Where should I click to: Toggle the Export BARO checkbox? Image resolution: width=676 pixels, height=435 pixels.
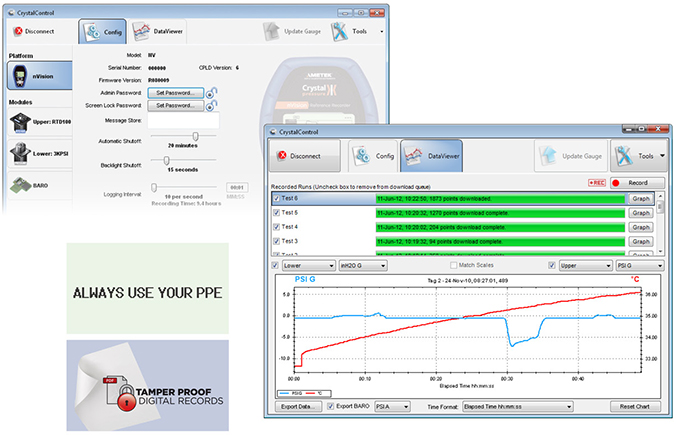pos(332,407)
